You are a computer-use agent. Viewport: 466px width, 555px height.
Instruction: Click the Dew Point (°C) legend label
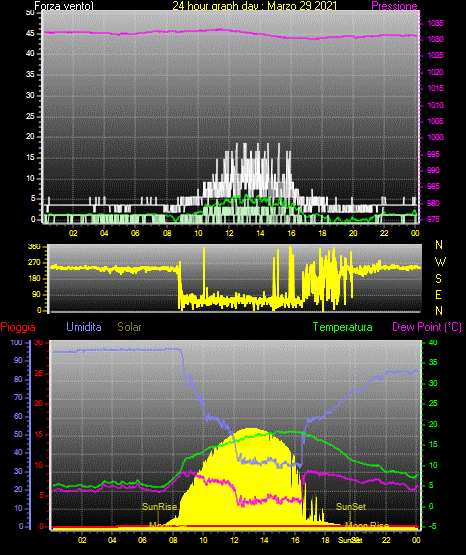tap(427, 327)
